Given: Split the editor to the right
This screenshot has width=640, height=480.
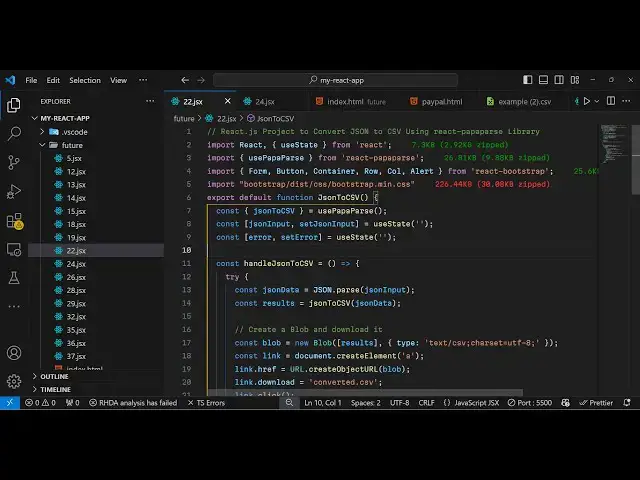Looking at the screenshot, I should tap(611, 101).
